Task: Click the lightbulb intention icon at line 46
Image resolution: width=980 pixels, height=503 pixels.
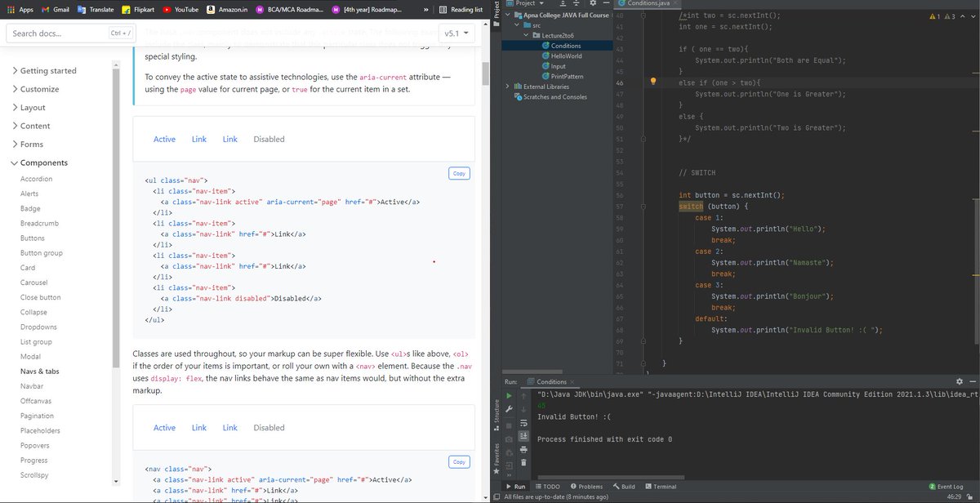Action: click(653, 82)
